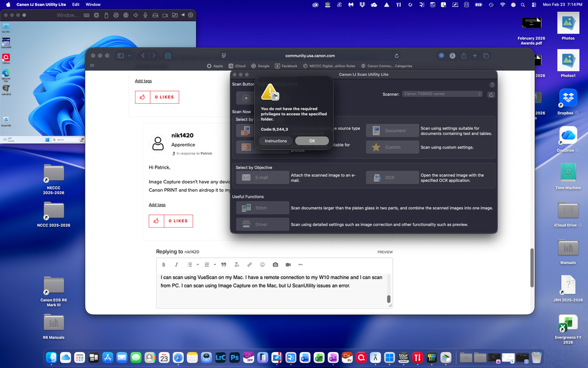Open emoji picker in reply editor
588x368 pixels.
263,265
